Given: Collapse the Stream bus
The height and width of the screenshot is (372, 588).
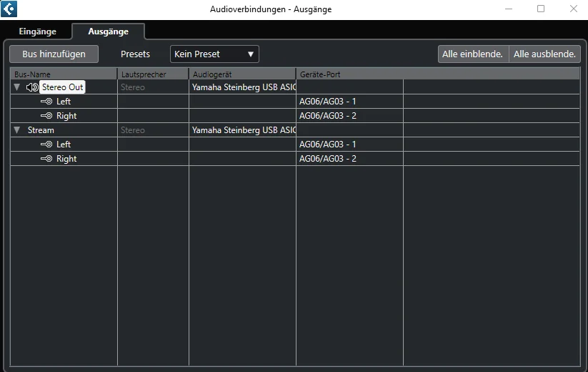Looking at the screenshot, I should point(17,130).
